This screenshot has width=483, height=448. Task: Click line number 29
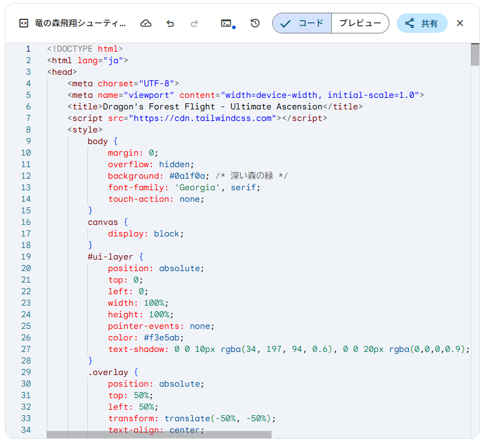pyautogui.click(x=26, y=373)
